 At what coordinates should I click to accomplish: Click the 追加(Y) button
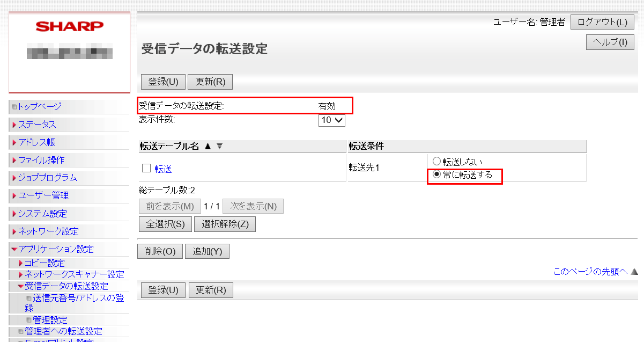point(207,251)
